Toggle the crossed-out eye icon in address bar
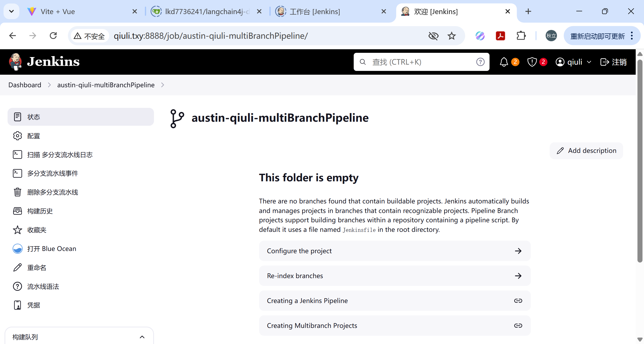The image size is (644, 344). point(433,36)
